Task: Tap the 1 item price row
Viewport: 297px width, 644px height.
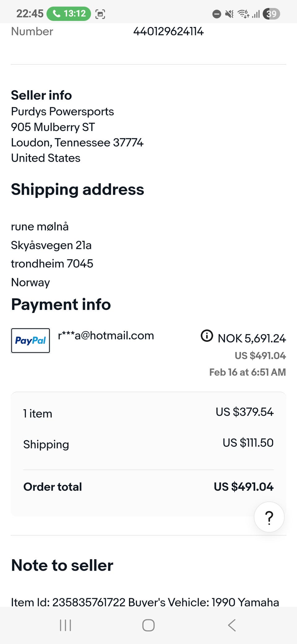Action: tap(148, 413)
